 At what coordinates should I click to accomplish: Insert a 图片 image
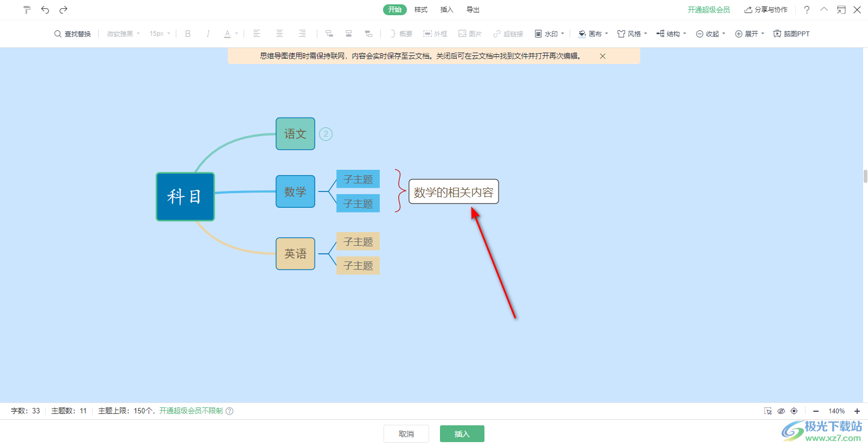click(470, 34)
